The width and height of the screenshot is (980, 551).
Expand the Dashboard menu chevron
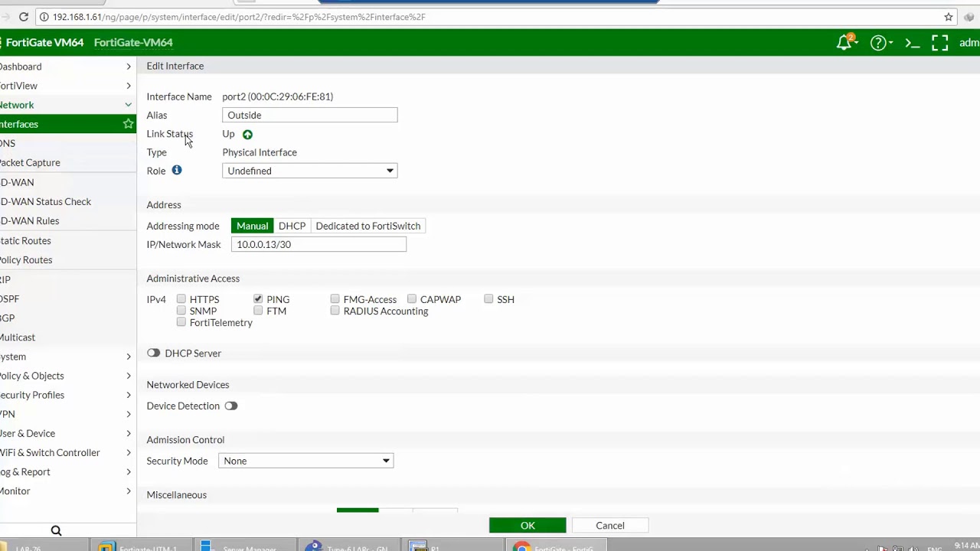(129, 67)
